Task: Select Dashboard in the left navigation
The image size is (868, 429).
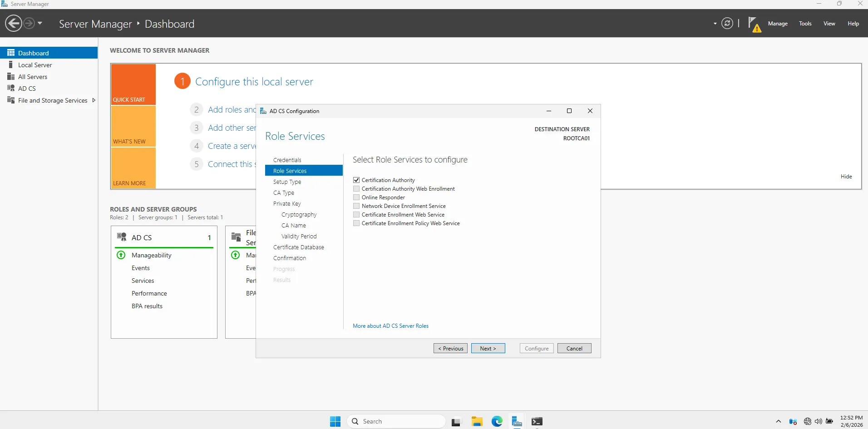Action: (x=49, y=53)
